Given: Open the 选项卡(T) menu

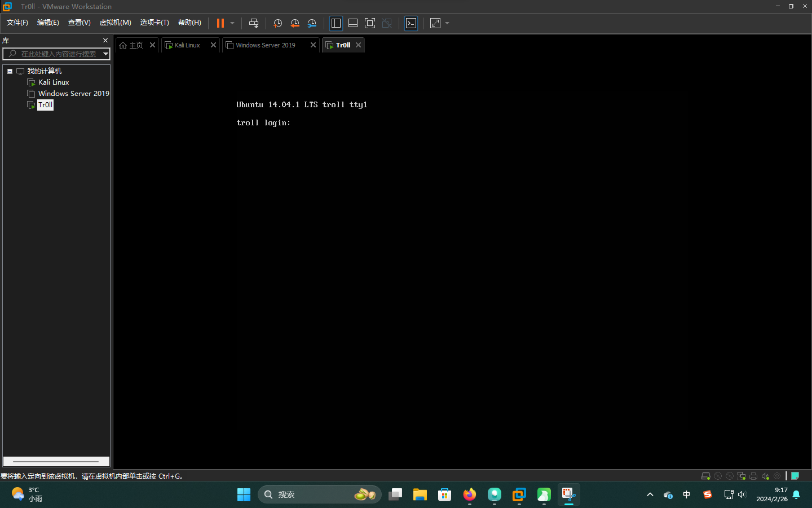Looking at the screenshot, I should pos(155,23).
